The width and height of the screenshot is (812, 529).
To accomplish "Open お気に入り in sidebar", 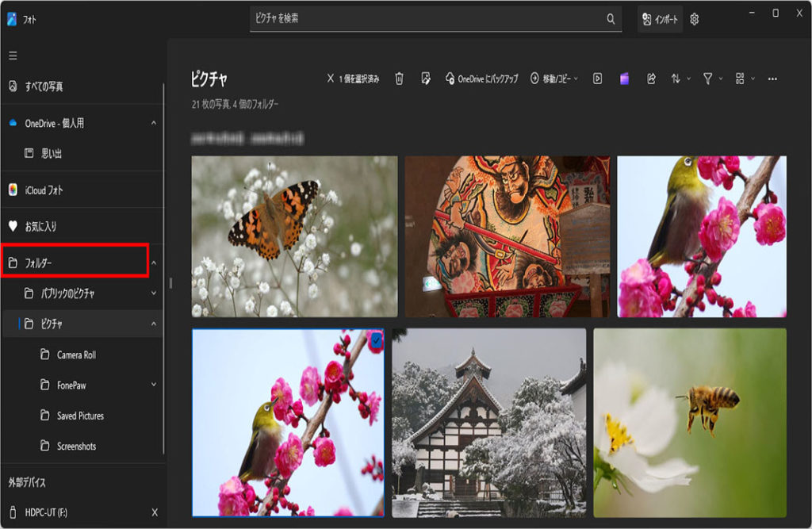I will 40,226.
